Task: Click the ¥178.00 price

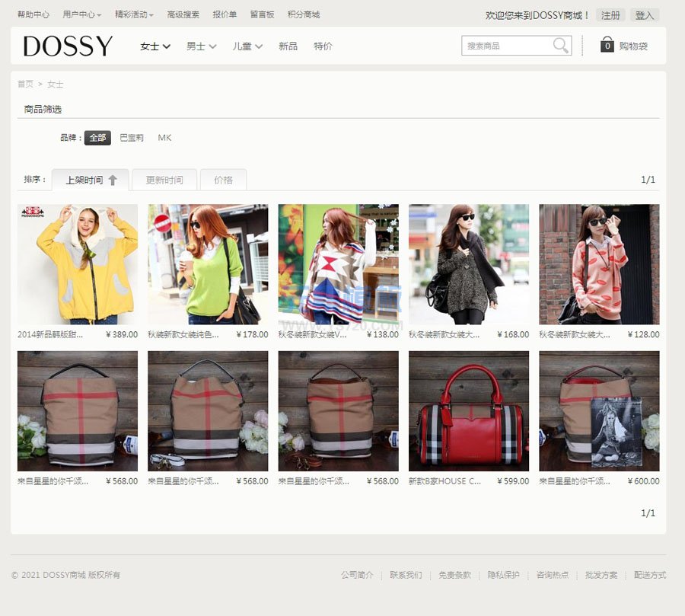Action: (252, 334)
